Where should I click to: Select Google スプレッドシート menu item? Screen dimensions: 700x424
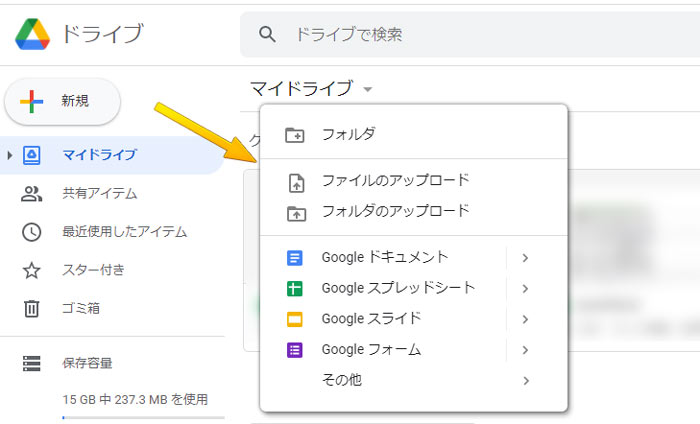[413, 288]
